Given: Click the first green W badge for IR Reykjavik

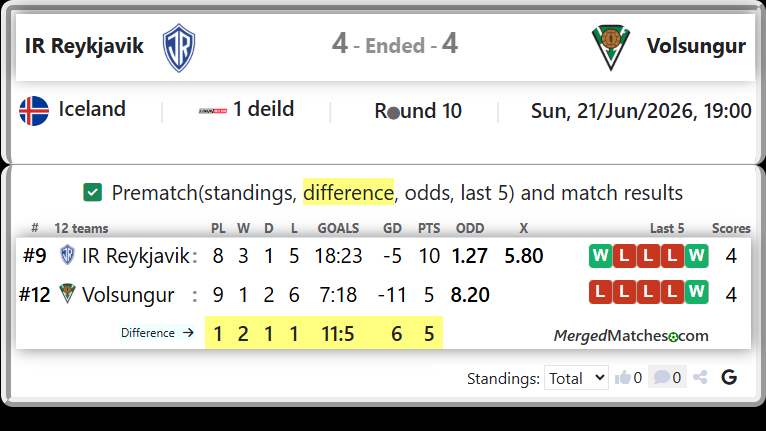Looking at the screenshot, I should point(600,256).
